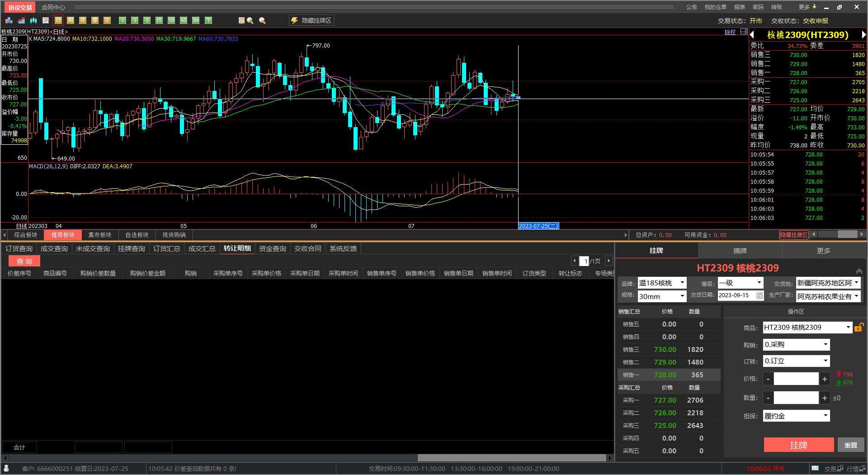Click the 数量 input field

[796, 398]
